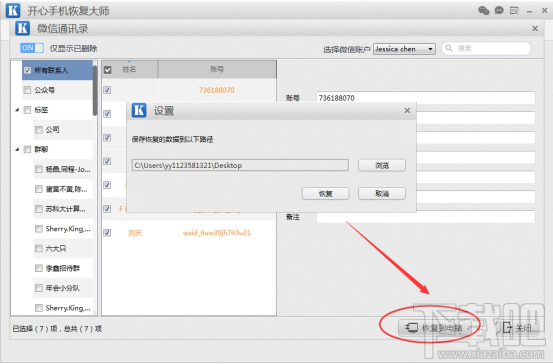Click the WeChat icon in title bar
The height and width of the screenshot is (364, 553).
484,11
